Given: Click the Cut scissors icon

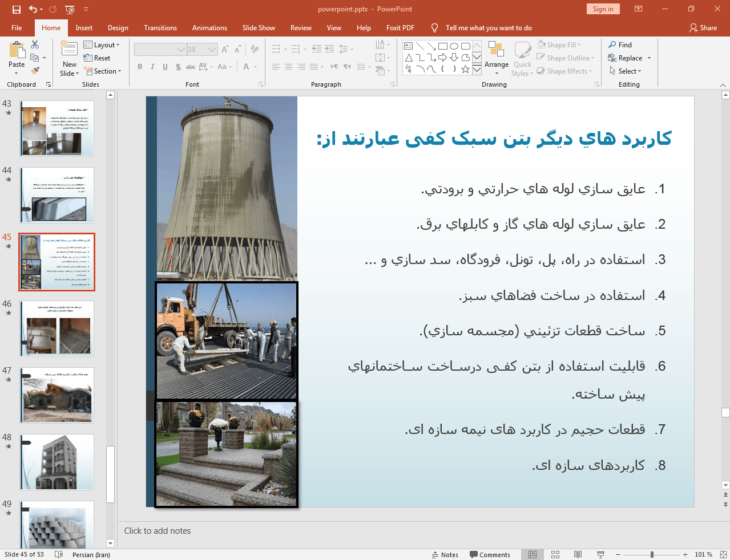Looking at the screenshot, I should 35,44.
